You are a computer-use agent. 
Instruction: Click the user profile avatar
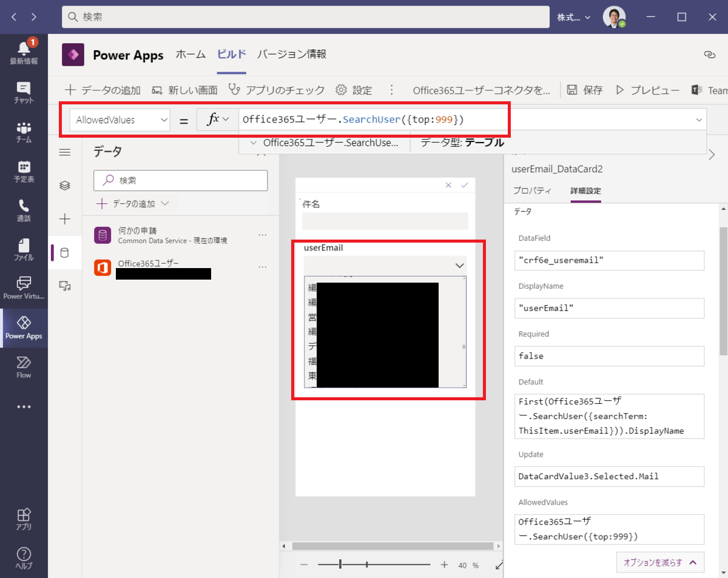pyautogui.click(x=614, y=17)
